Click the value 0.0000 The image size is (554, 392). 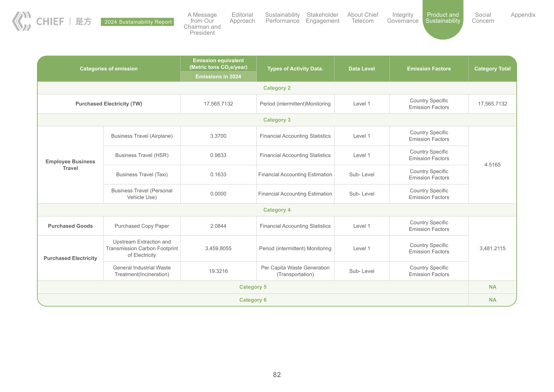pos(218,194)
